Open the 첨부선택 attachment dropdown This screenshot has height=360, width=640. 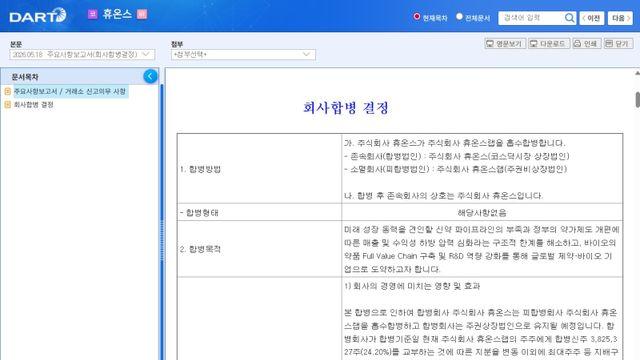(243, 54)
